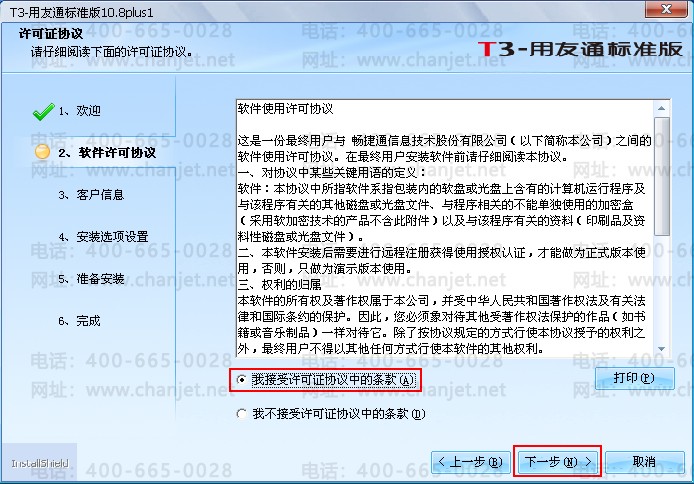Select step 6 完成 in the sidebar
This screenshot has height=484, width=694.
tap(80, 321)
